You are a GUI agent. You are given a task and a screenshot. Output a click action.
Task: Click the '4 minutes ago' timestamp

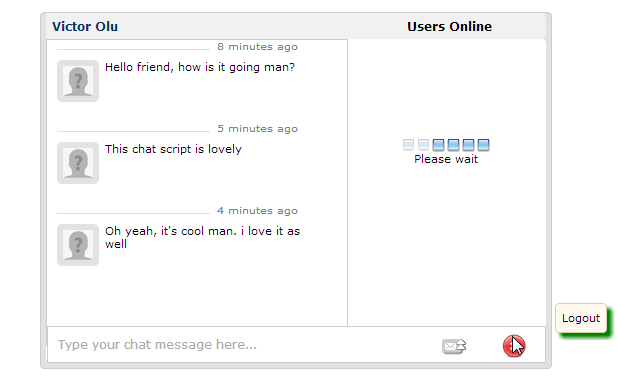tap(257, 211)
